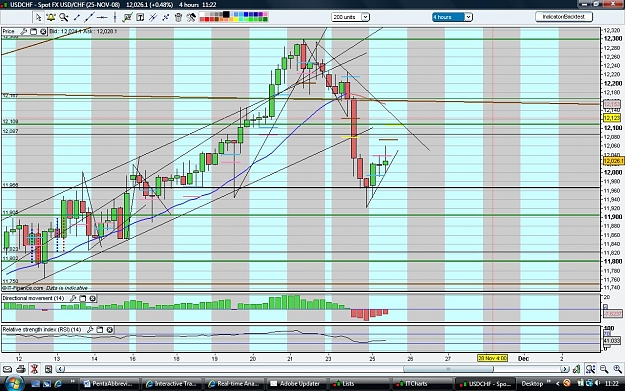Open PentaAbbrevi... taskbar item

(109, 384)
